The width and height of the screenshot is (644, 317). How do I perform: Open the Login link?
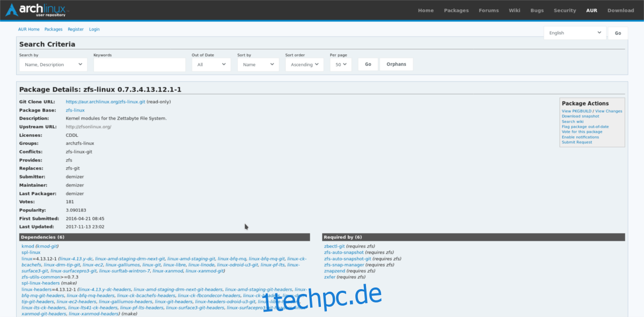coord(94,29)
